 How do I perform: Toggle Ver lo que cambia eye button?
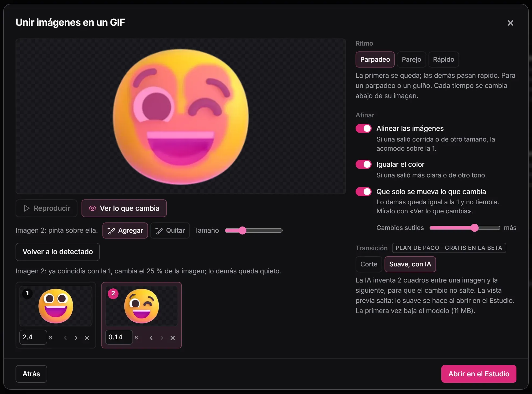pos(124,208)
